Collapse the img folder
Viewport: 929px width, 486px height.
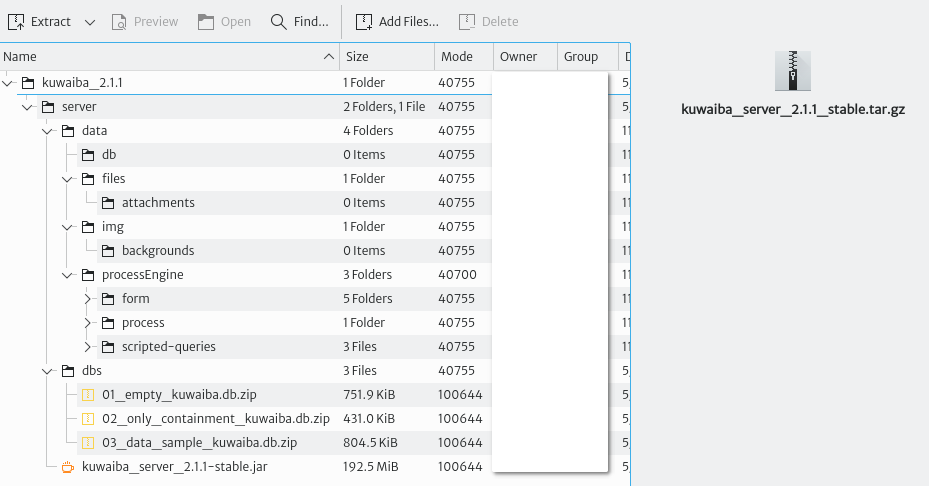68,227
